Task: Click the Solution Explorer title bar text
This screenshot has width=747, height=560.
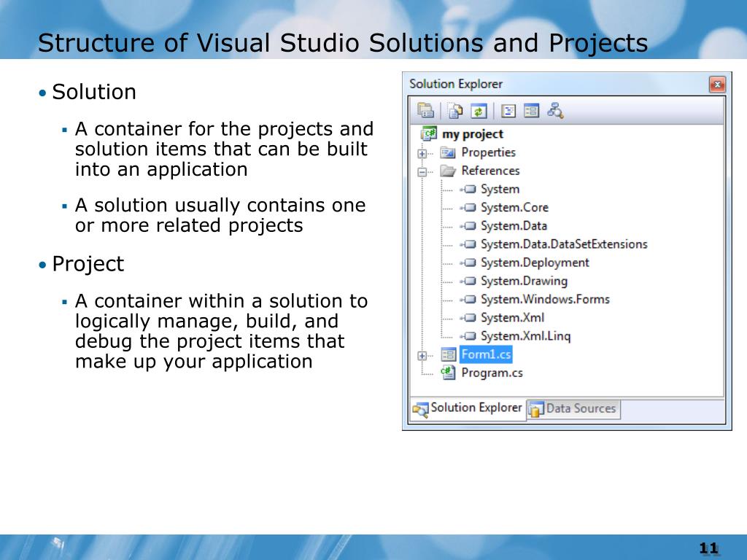Action: [x=456, y=85]
